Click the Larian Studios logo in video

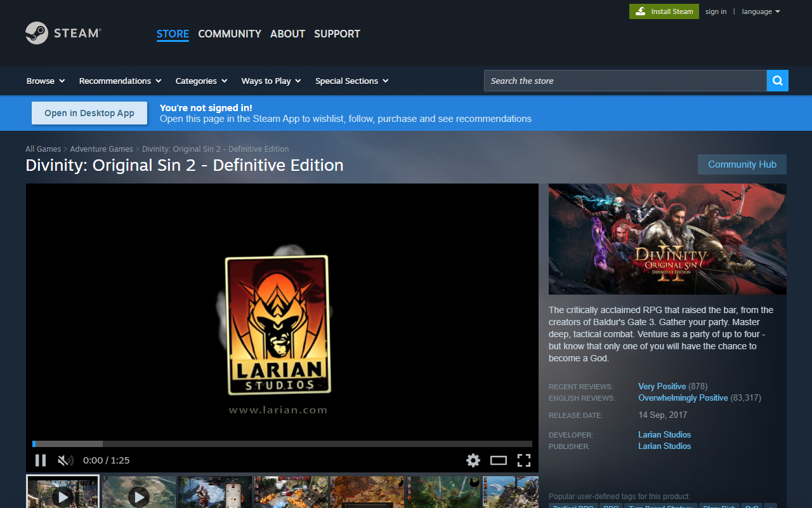(278, 325)
